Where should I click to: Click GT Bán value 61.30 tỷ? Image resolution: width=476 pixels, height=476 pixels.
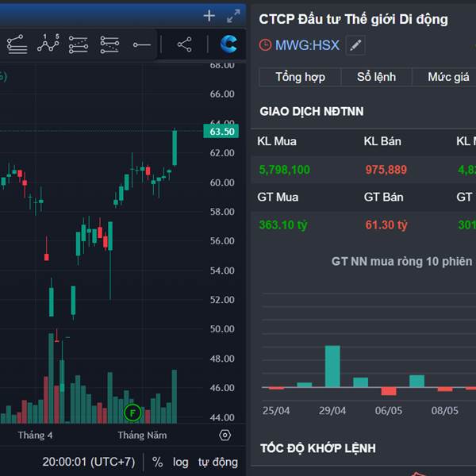coord(386,225)
